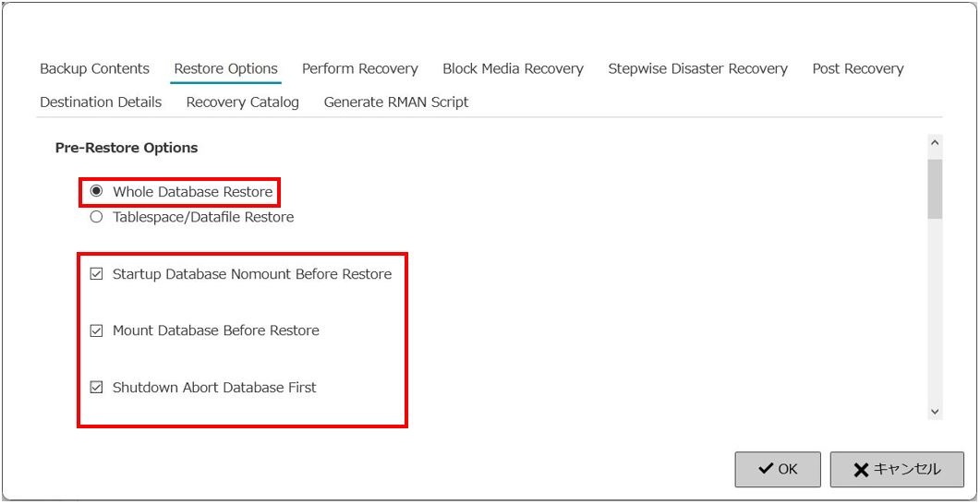
Task: Toggle Mount Database Before Restore checkbox
Action: [96, 331]
